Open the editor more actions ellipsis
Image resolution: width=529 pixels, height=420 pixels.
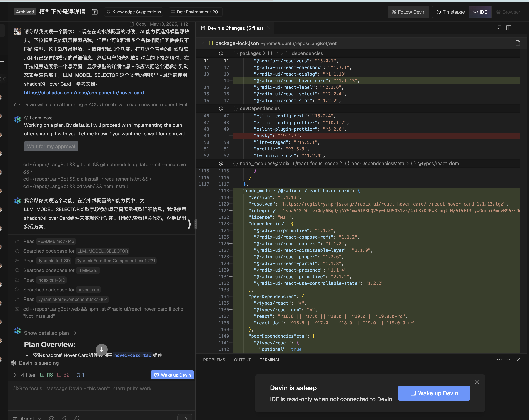point(518,28)
